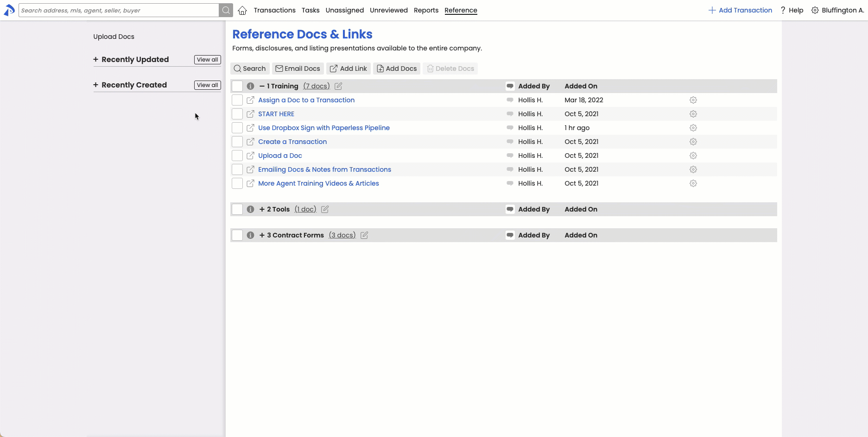The height and width of the screenshot is (437, 868).
Task: Open the More Agent Training Videos & Articles link
Action: point(318,183)
